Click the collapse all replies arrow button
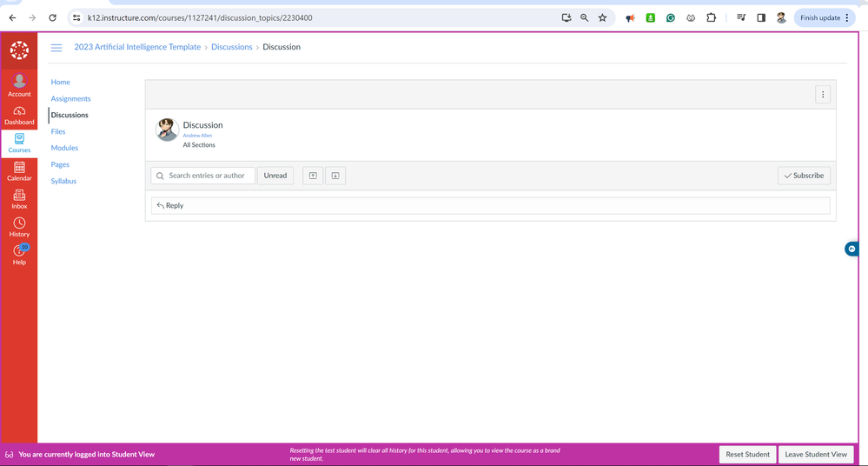The width and height of the screenshot is (868, 466). coord(313,176)
